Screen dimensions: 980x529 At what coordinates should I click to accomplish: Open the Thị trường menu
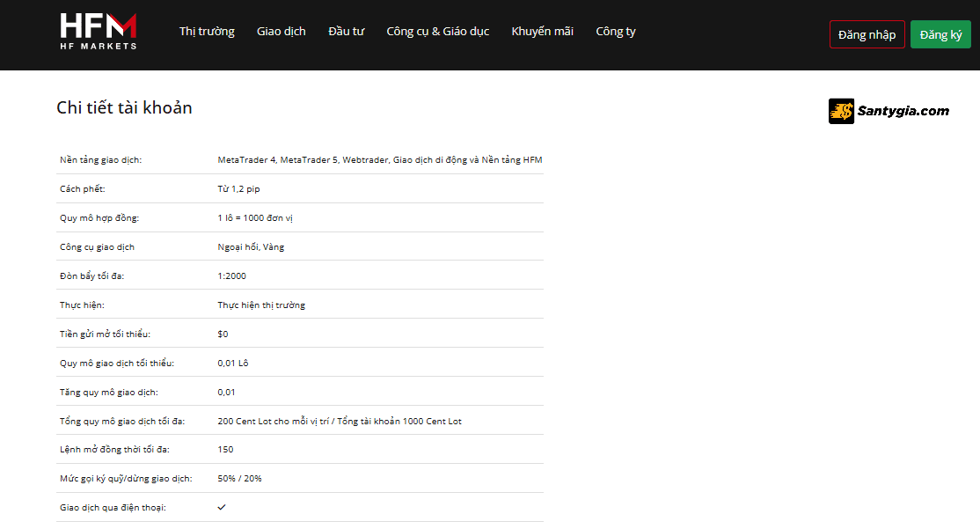(207, 32)
